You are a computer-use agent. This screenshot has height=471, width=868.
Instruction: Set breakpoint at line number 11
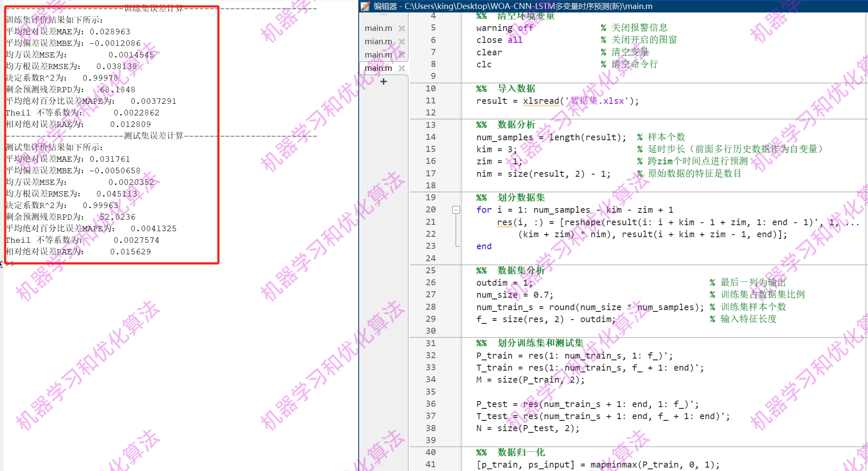point(430,100)
